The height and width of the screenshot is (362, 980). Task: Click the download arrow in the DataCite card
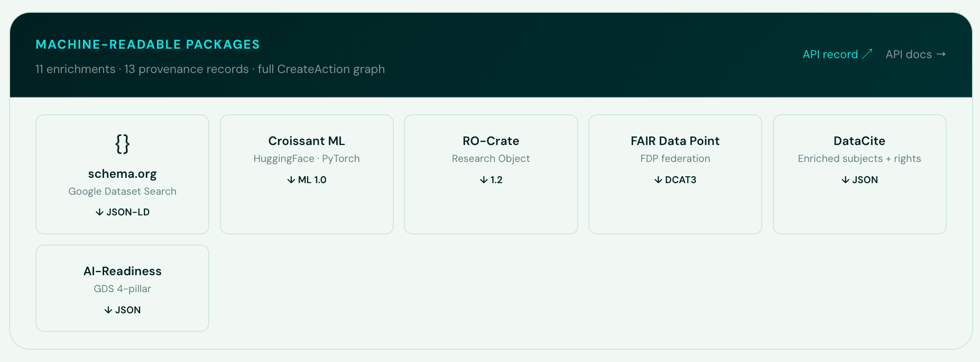click(x=845, y=180)
